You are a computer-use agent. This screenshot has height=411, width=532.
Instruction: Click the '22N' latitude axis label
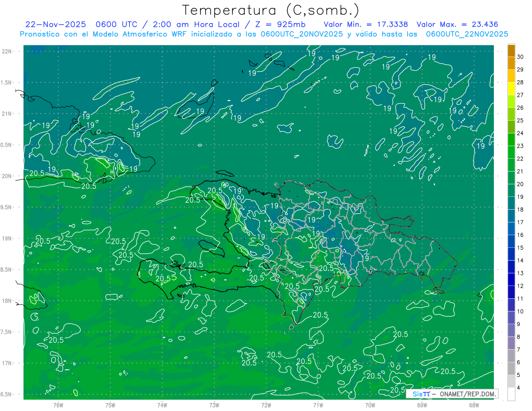coord(6,51)
